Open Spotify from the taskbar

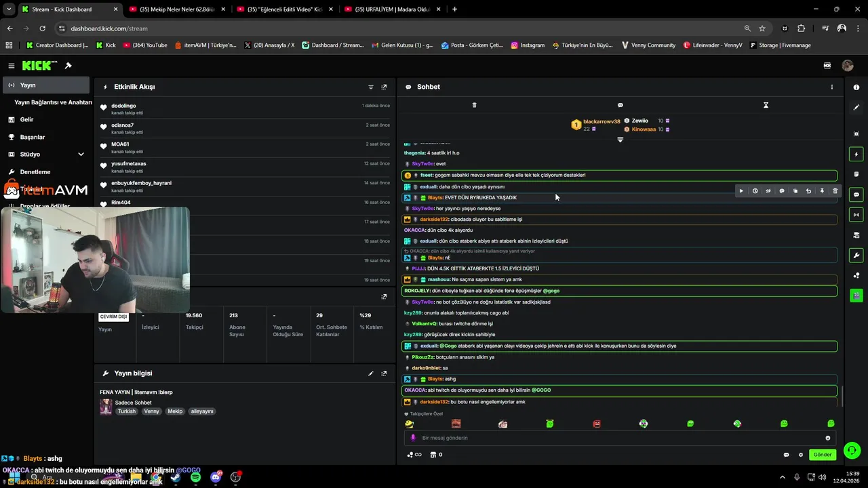coord(195,477)
